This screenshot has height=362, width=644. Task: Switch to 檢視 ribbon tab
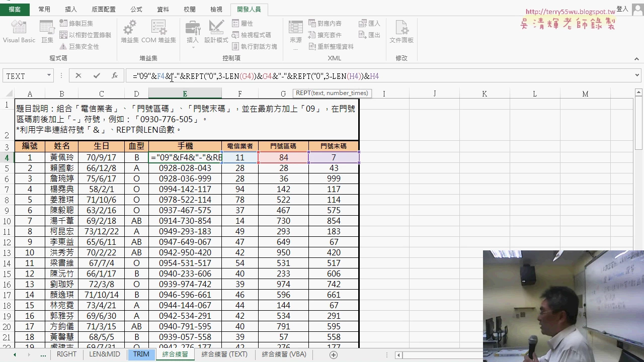(216, 9)
